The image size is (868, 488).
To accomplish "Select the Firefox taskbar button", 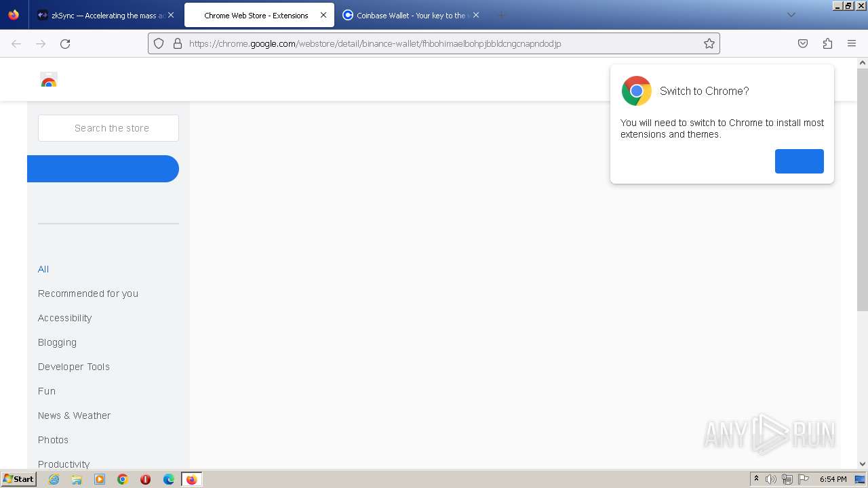I will [191, 479].
